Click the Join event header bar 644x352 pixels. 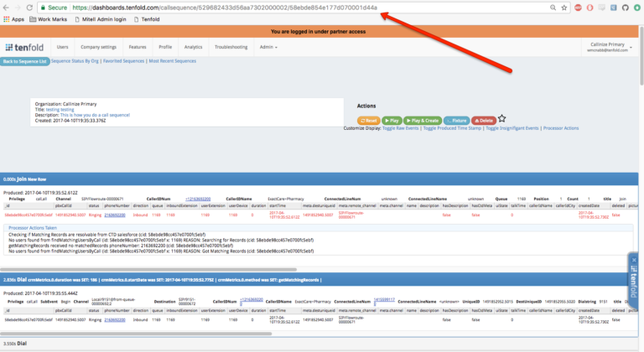point(319,179)
